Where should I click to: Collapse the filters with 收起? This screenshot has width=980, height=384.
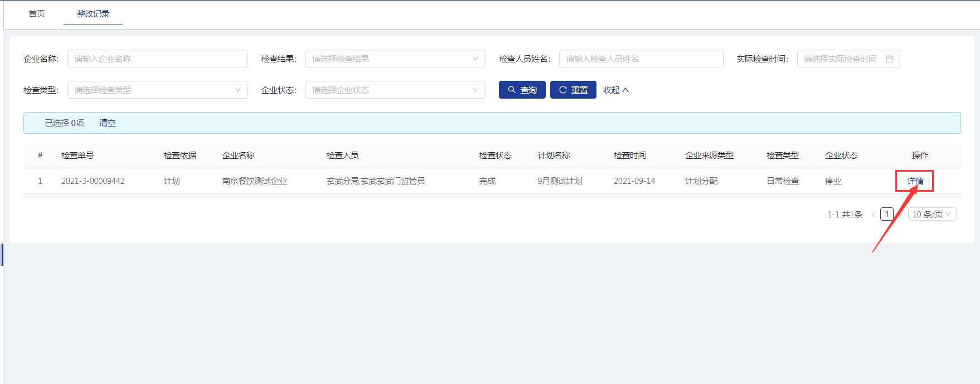coord(615,90)
